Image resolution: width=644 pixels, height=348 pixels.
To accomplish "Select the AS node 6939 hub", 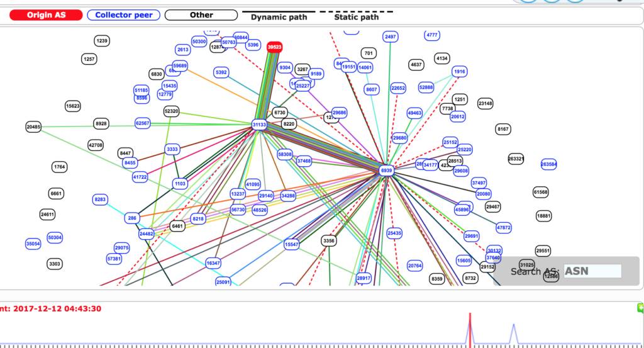I will pos(386,170).
